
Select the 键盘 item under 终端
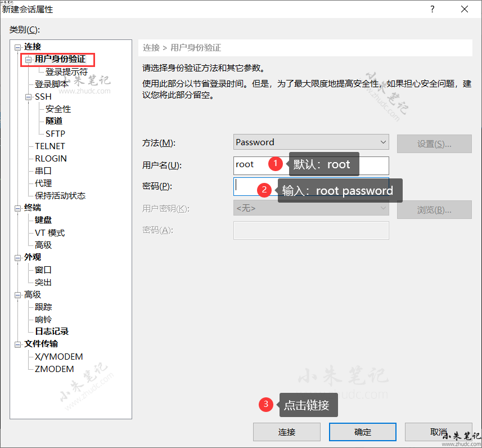click(43, 220)
